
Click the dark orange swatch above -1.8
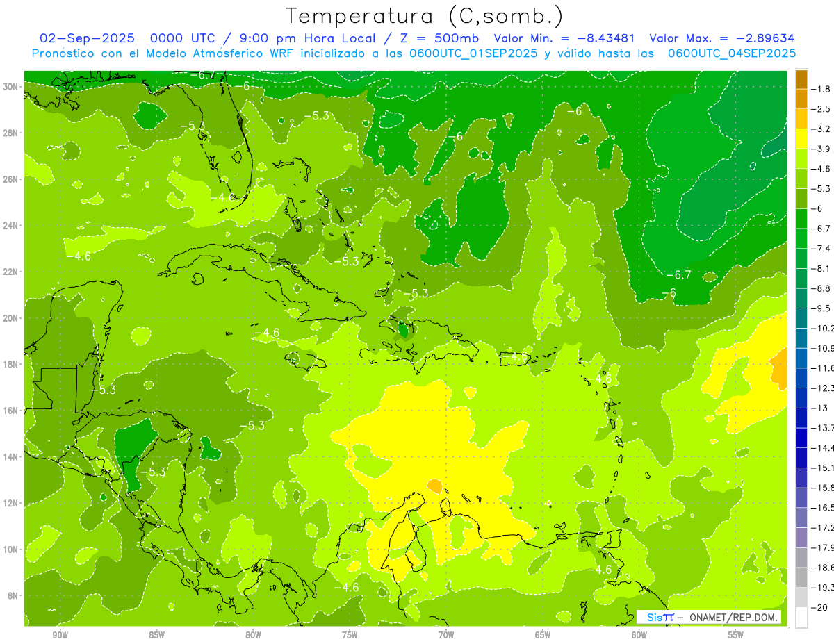[801, 79]
